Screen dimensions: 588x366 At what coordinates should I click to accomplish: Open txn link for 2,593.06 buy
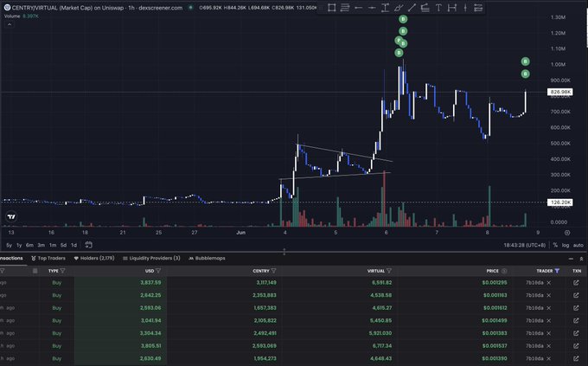576,308
